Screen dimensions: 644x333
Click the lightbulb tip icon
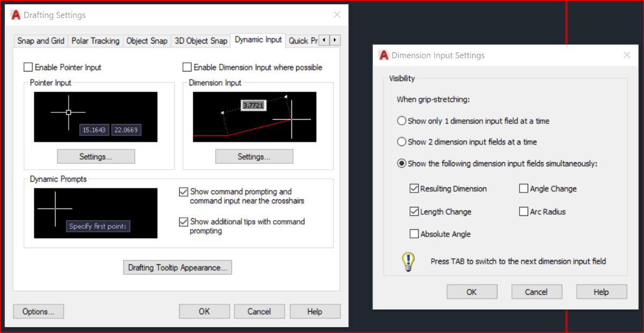click(x=408, y=262)
